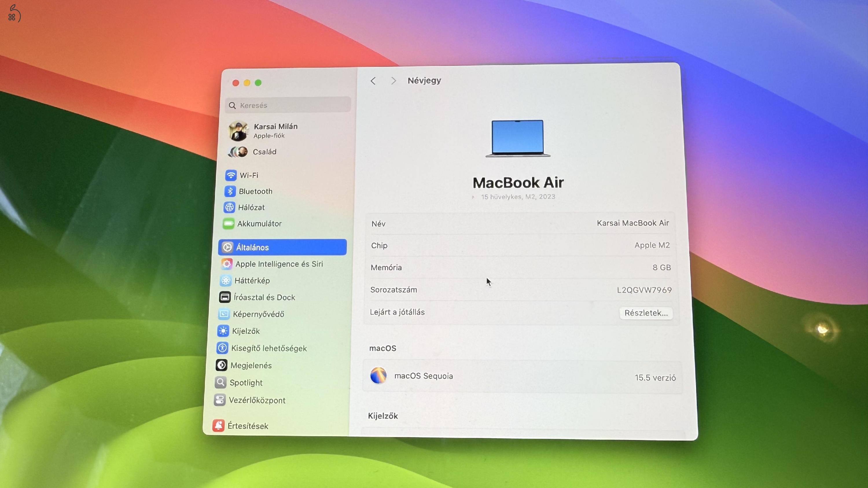This screenshot has height=488, width=868.
Task: Click 15 hüvelykes, M2, 2023 text
Action: [x=518, y=197]
